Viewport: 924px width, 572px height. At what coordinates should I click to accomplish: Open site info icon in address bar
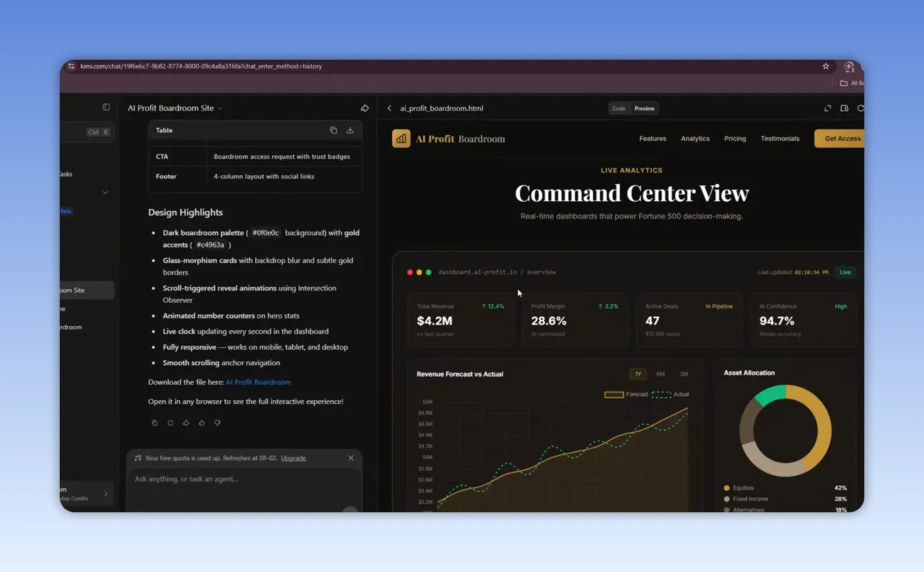(x=72, y=66)
